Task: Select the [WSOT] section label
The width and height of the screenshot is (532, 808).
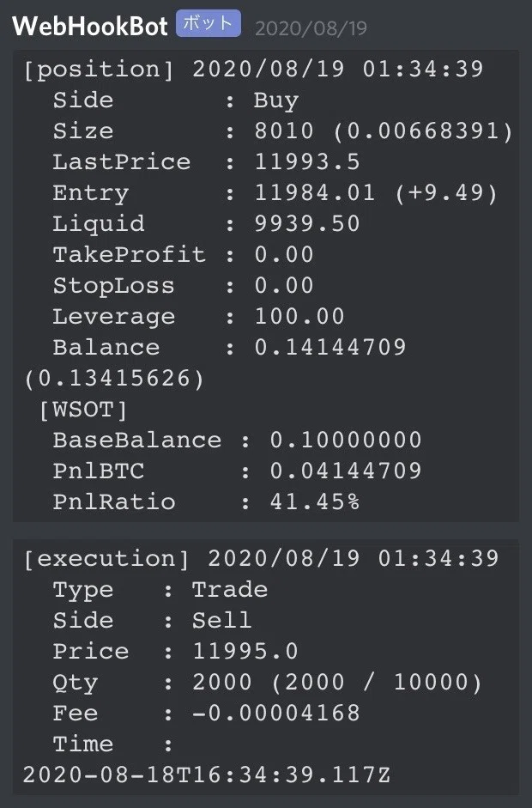Action: 83,410
